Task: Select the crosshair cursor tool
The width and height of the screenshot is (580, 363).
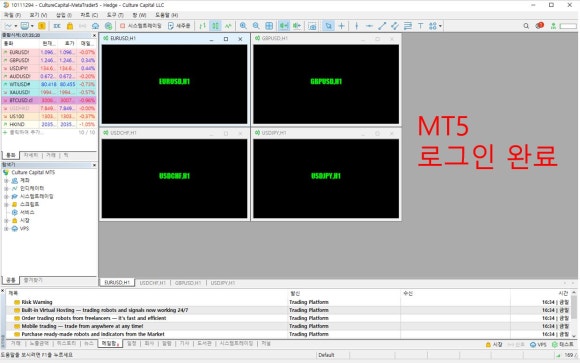Action: pos(341,26)
